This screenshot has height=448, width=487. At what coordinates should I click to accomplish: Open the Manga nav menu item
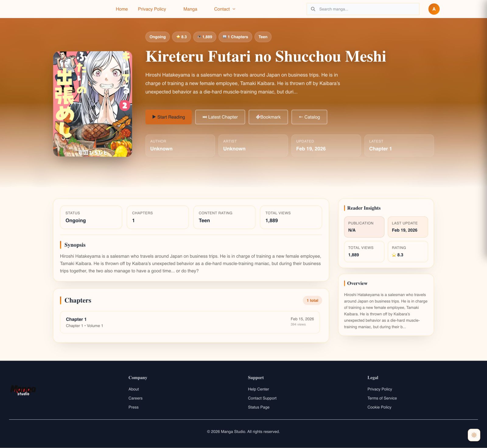[190, 9]
